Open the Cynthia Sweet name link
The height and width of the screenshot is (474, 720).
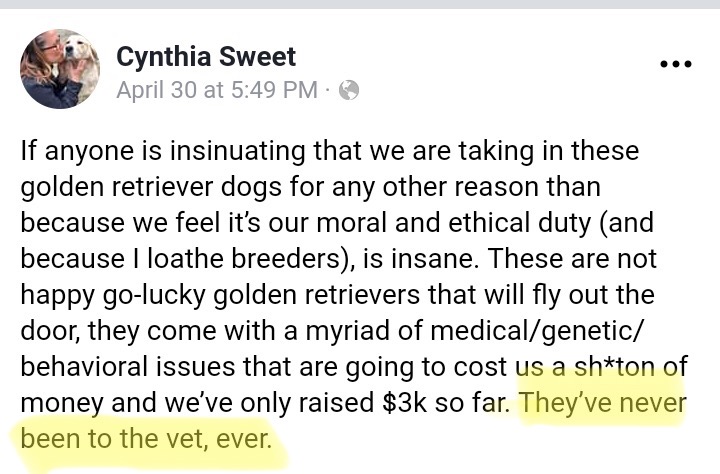[x=206, y=57]
